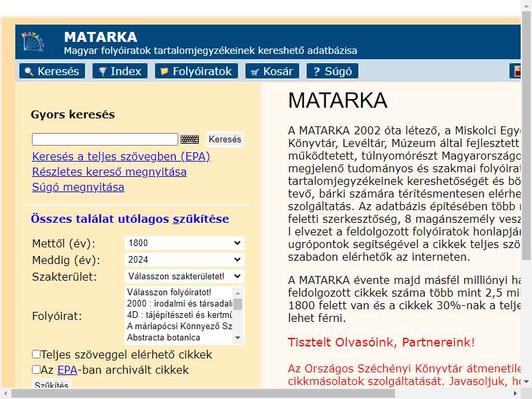Select 'A máriapócsi Könnyező Sz' journal option
The image size is (532, 399).
point(179,326)
